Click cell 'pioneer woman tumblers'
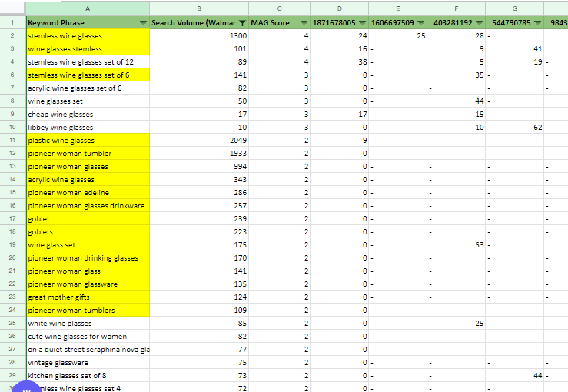568x392 pixels. 88,310
